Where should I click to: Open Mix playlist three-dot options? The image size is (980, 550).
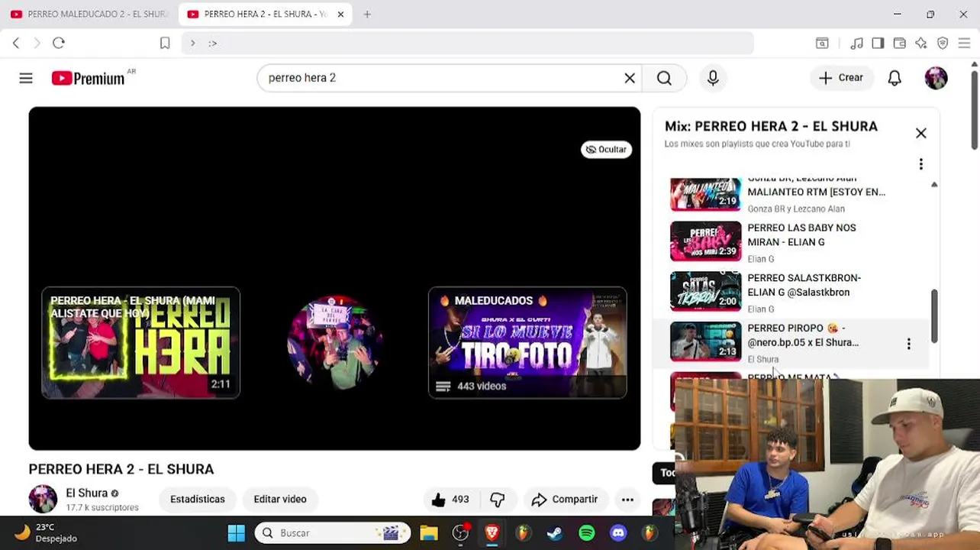[x=921, y=164]
